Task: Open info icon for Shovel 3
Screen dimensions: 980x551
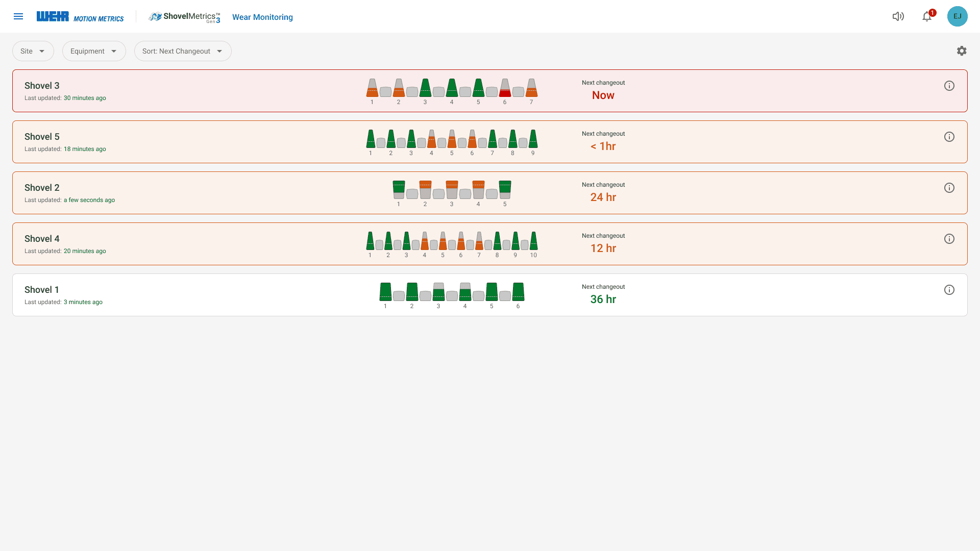Action: click(949, 86)
